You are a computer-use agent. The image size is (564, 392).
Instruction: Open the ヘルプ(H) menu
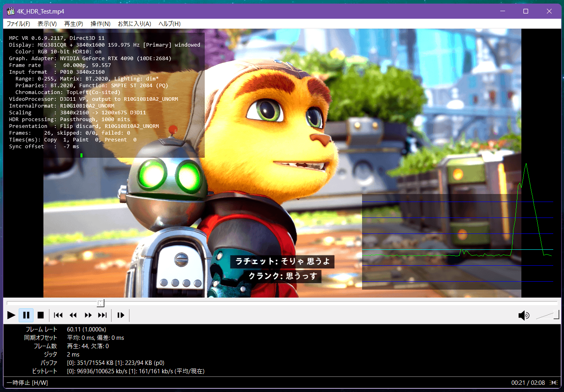pyautogui.click(x=170, y=24)
